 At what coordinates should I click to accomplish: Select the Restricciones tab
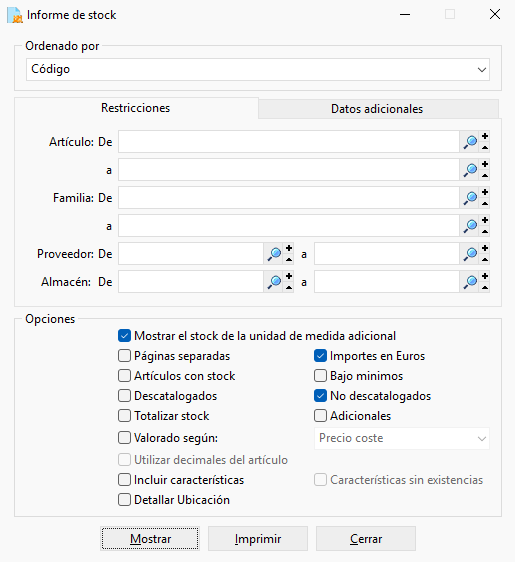(136, 108)
